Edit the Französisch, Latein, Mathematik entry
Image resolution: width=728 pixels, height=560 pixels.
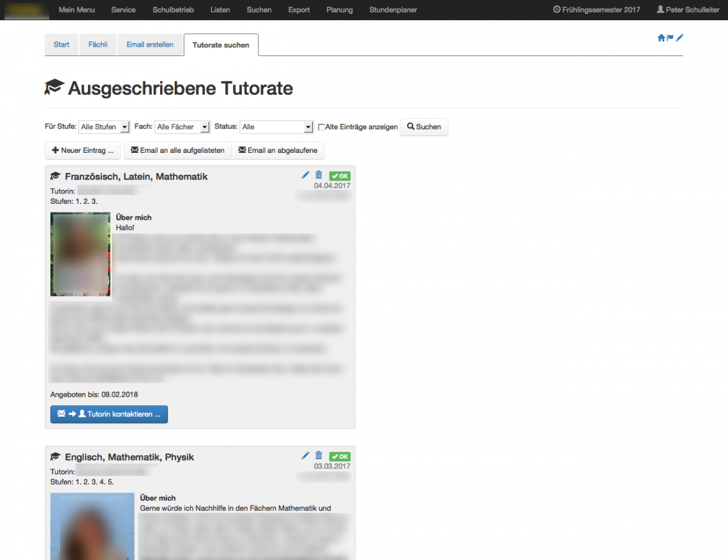click(x=306, y=175)
